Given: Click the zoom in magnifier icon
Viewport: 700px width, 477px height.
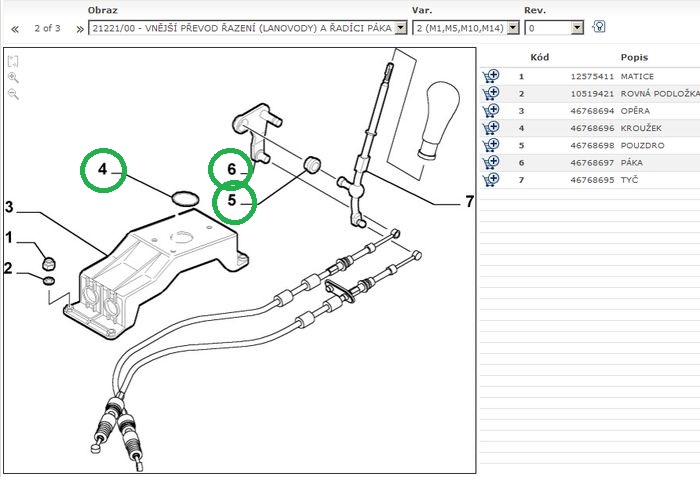Looking at the screenshot, I should tap(13, 77).
